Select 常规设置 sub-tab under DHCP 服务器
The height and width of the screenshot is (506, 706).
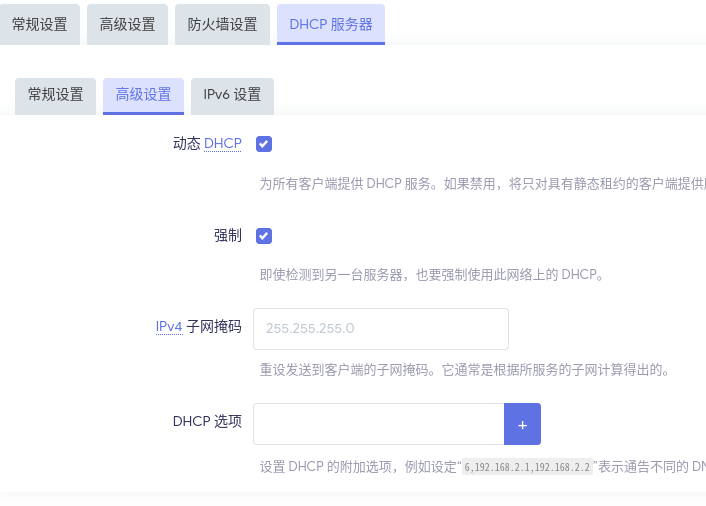pyautogui.click(x=56, y=95)
